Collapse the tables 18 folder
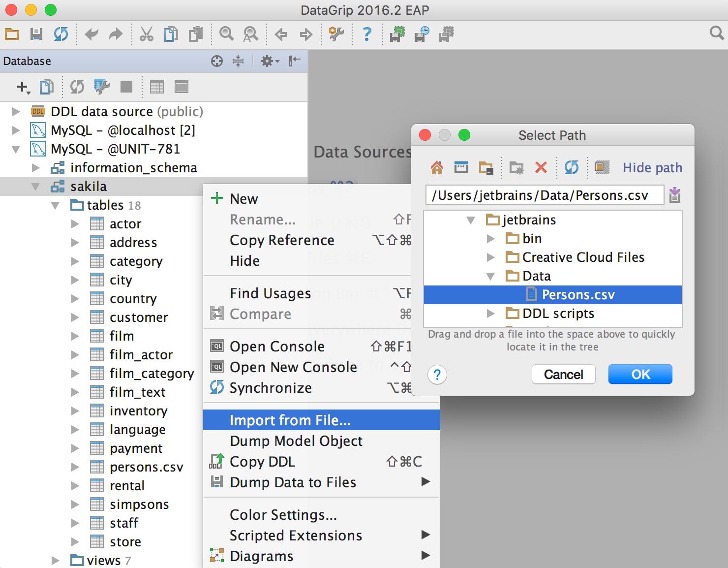This screenshot has height=568, width=728. (55, 205)
